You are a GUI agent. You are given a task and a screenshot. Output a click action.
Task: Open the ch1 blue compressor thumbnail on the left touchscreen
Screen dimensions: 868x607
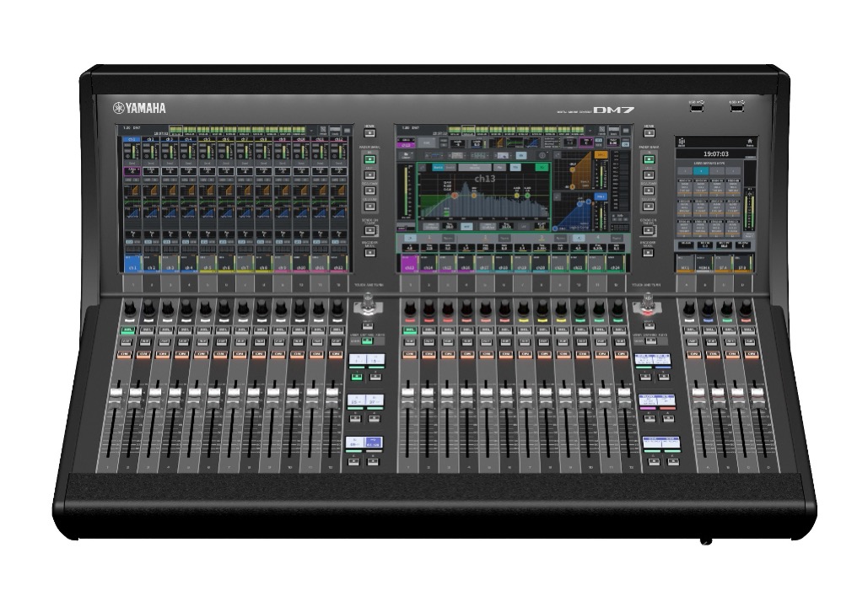pos(132,212)
